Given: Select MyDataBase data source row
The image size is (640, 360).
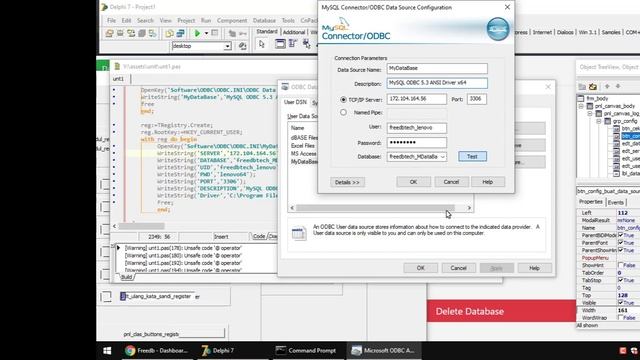Looking at the screenshot, I should (304, 162).
